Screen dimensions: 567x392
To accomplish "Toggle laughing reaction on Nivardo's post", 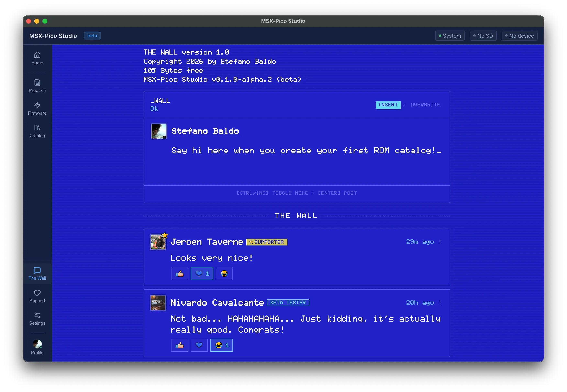I will (221, 345).
